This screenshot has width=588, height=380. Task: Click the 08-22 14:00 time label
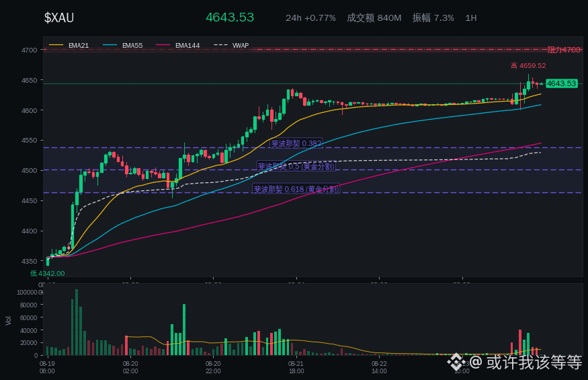(x=379, y=367)
